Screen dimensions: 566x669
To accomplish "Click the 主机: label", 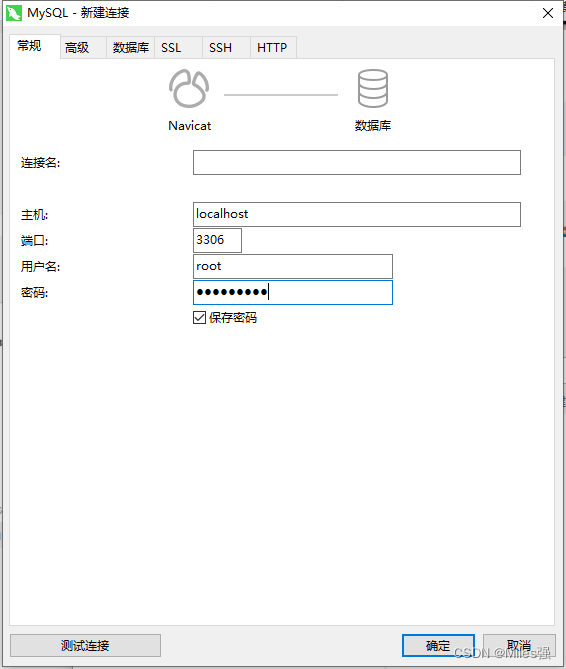I will click(x=35, y=215).
